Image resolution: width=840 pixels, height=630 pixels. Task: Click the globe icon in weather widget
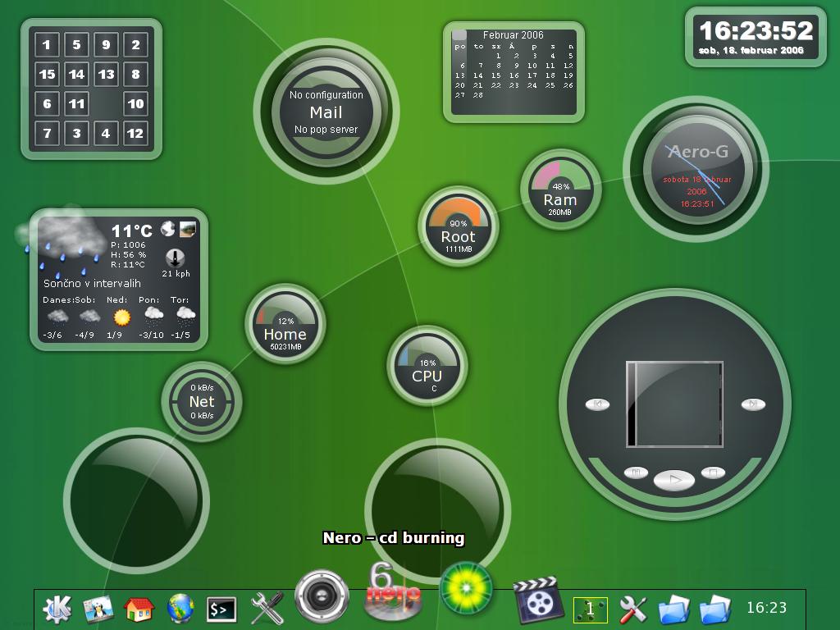pyautogui.click(x=168, y=229)
